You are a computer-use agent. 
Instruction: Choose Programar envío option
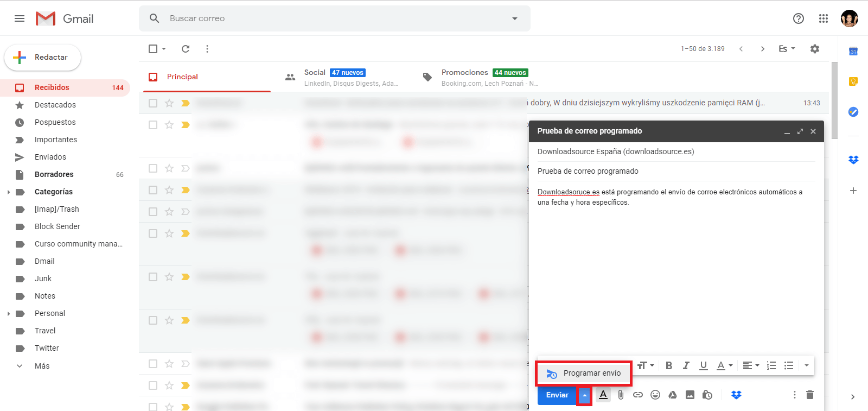pyautogui.click(x=584, y=373)
